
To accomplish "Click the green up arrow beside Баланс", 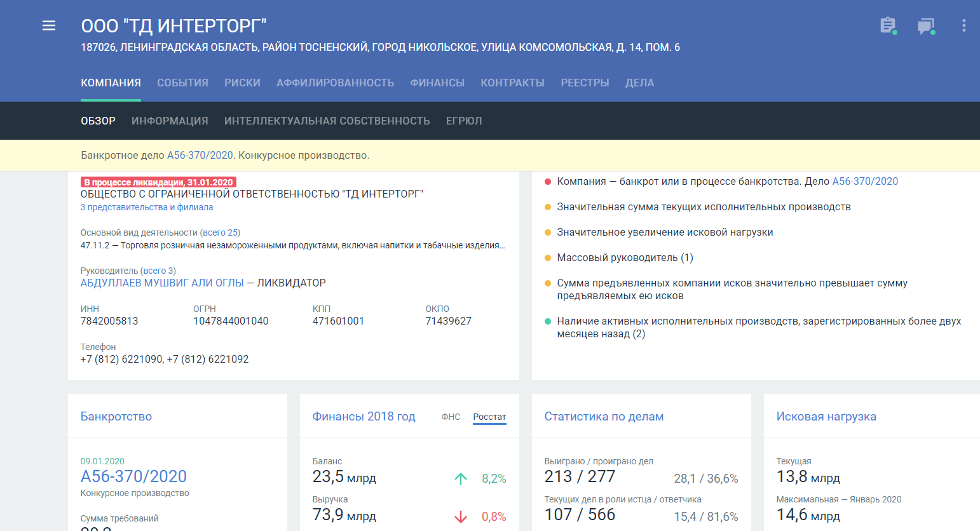I will coord(461,478).
